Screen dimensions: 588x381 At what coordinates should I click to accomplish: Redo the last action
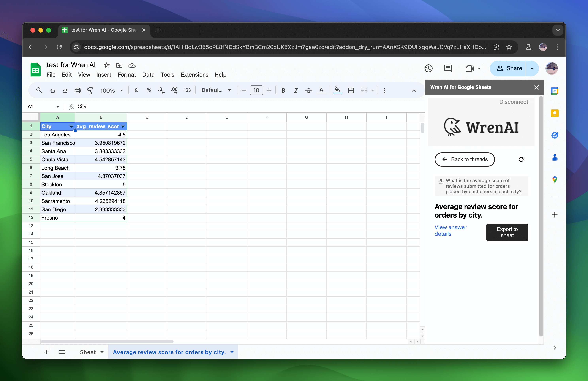point(65,91)
